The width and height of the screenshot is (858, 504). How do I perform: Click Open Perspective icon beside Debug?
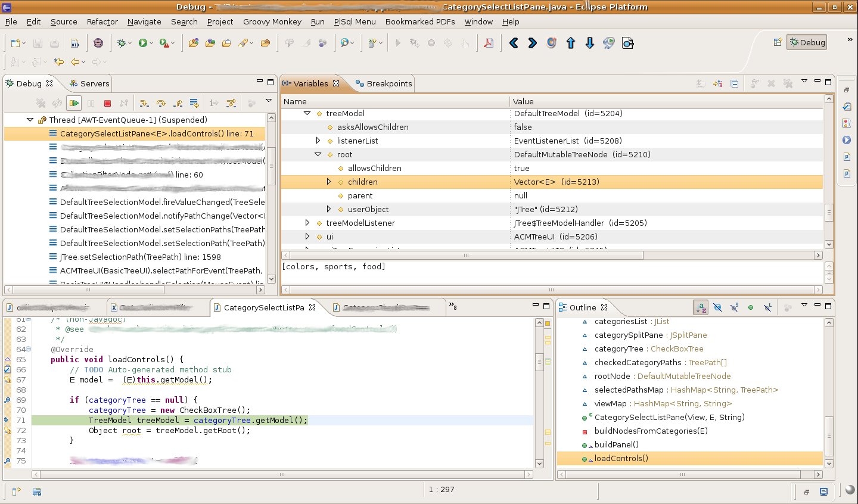tap(778, 42)
